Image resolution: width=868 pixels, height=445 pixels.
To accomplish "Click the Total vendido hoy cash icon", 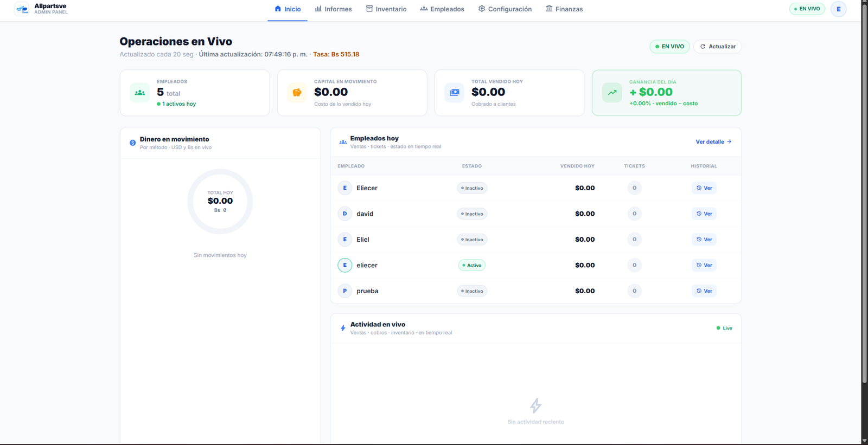I will pyautogui.click(x=455, y=93).
